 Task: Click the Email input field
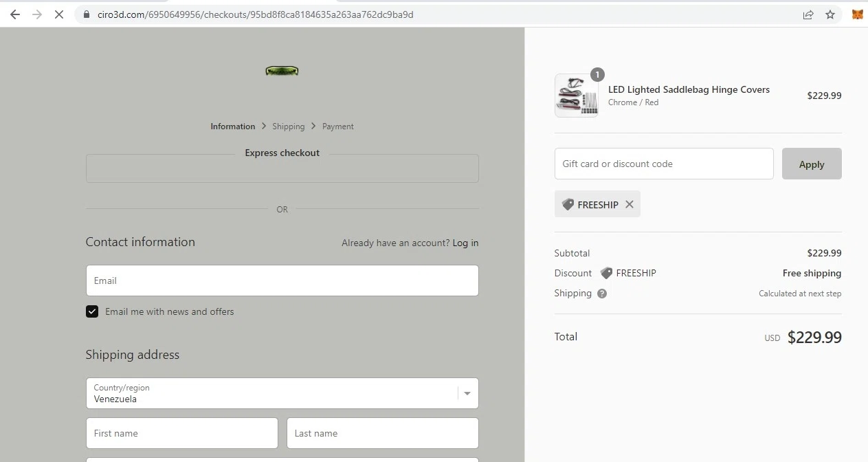click(282, 280)
